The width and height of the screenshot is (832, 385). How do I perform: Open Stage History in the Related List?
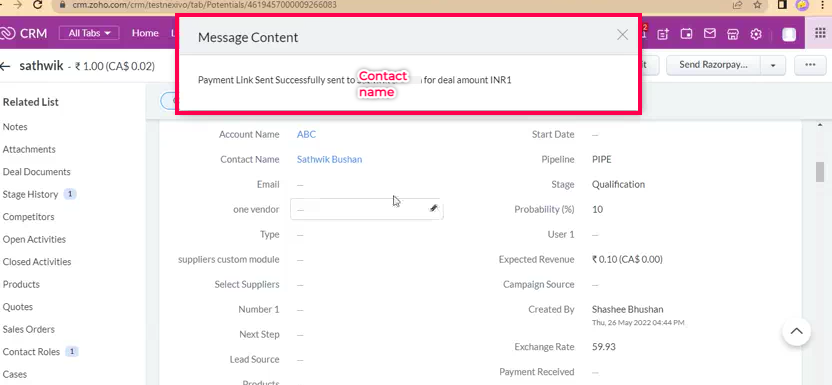pyautogui.click(x=30, y=195)
